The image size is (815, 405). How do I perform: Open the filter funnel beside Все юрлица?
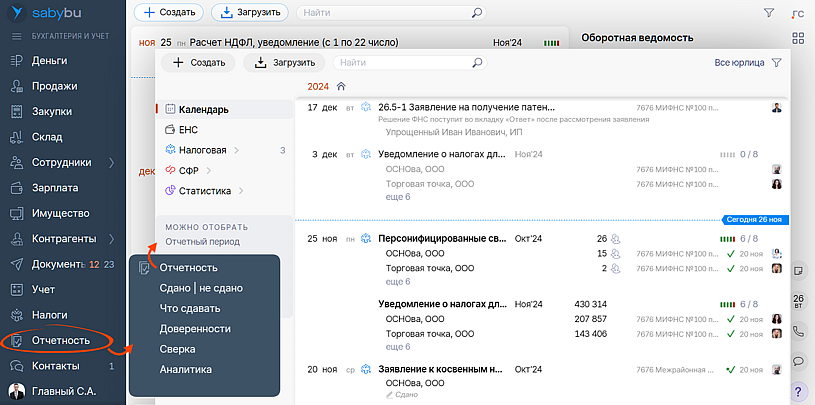click(776, 62)
